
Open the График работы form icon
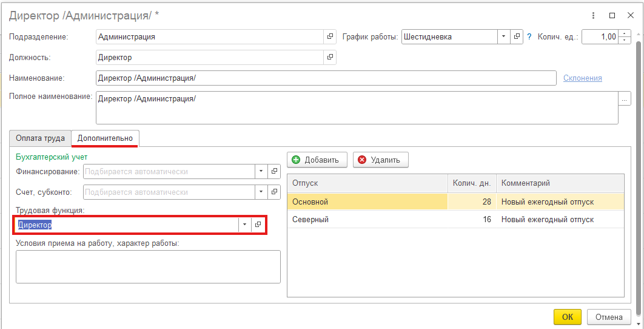(517, 36)
